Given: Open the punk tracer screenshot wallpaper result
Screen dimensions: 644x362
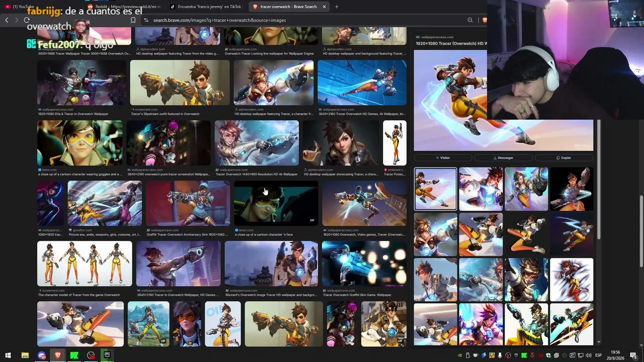Looking at the screenshot, I should [169, 143].
